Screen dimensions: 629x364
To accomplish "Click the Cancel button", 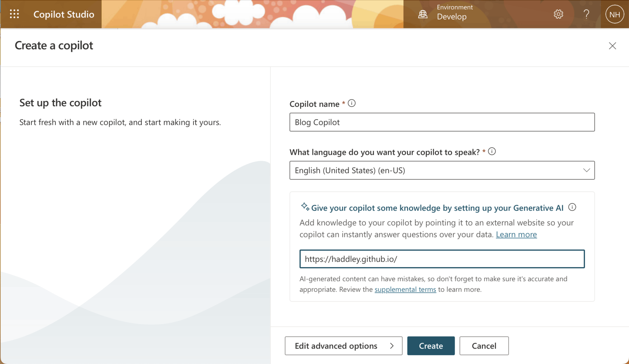I will click(484, 346).
